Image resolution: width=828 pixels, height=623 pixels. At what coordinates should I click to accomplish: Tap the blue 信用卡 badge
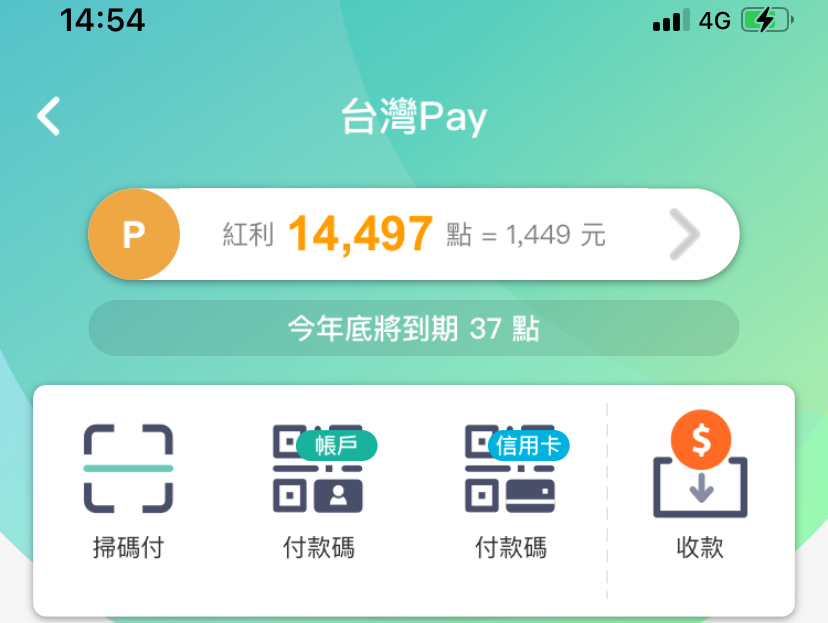529,446
